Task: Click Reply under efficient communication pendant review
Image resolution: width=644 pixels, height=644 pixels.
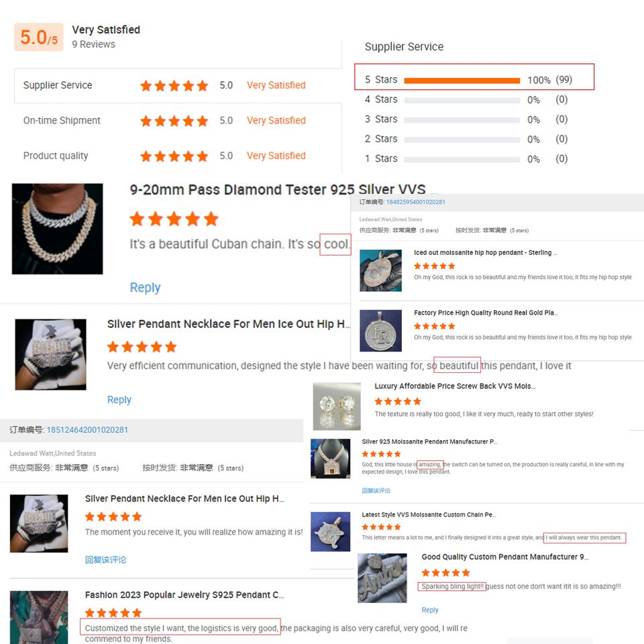Action: coord(119,400)
